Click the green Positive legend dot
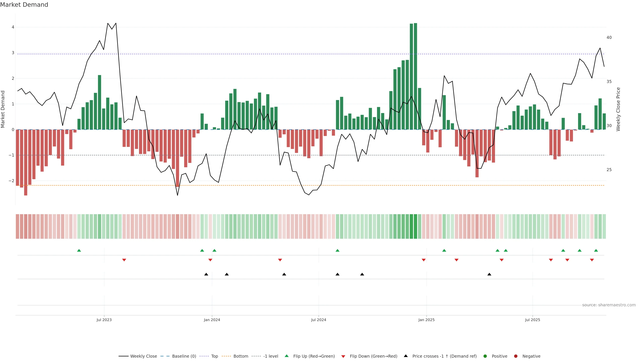Viewport: 644px width, 362px height. 485,356
